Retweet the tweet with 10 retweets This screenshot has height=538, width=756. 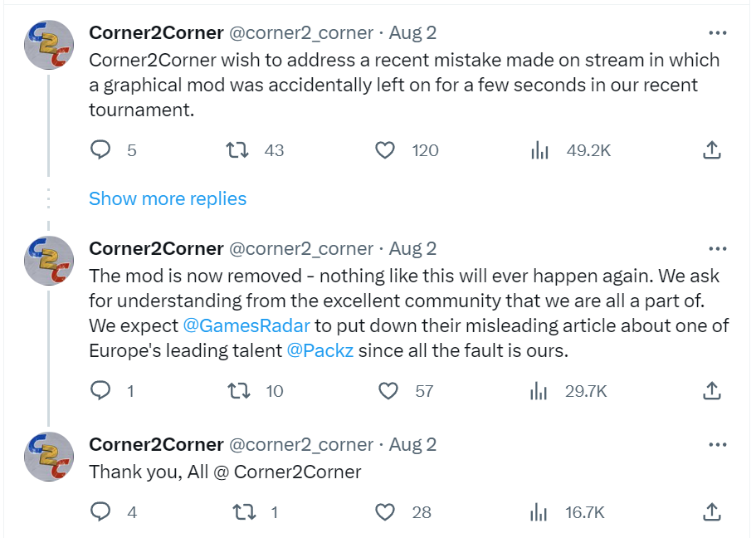239,390
